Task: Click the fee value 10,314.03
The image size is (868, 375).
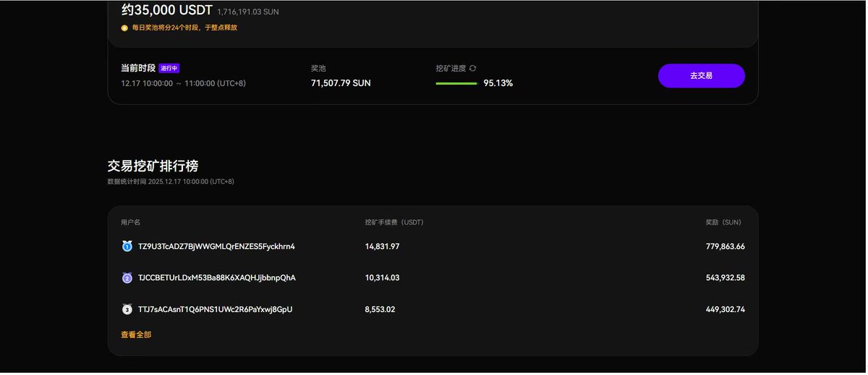Action: tap(382, 278)
